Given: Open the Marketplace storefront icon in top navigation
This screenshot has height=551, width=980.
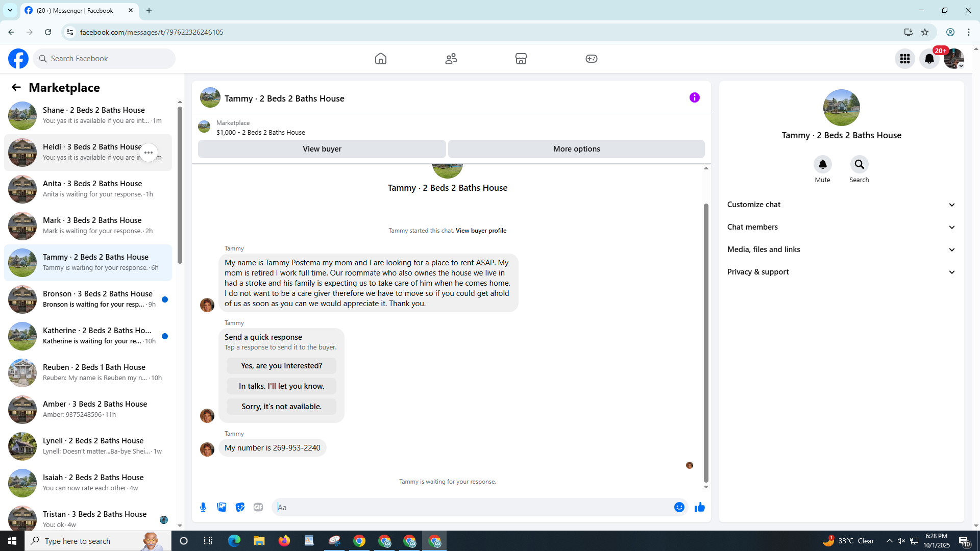Looking at the screenshot, I should (x=521, y=59).
